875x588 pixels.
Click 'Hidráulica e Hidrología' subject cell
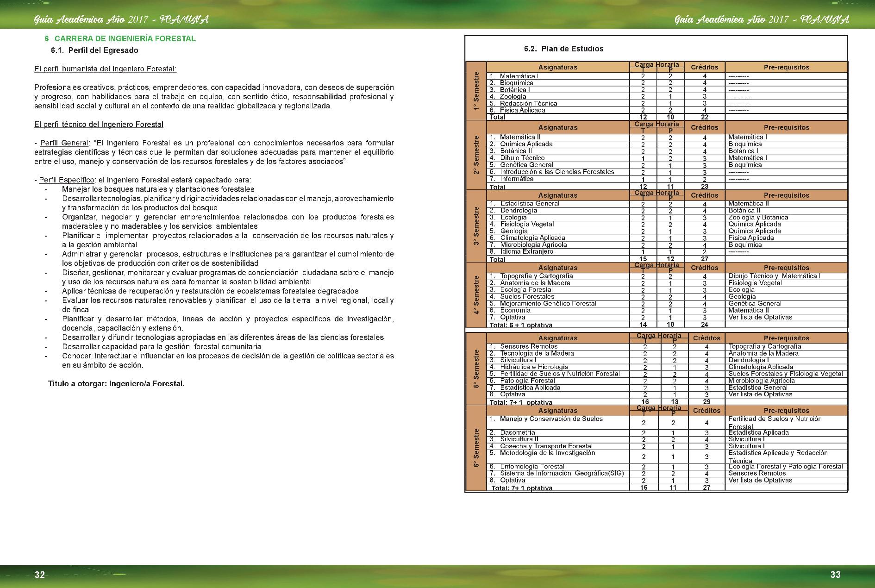pos(534,367)
